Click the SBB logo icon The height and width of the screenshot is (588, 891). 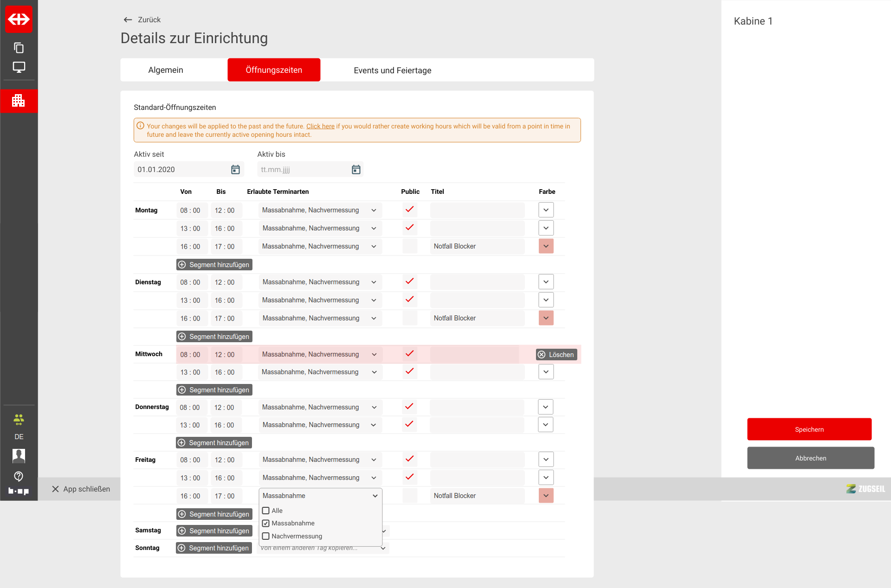[x=19, y=19]
